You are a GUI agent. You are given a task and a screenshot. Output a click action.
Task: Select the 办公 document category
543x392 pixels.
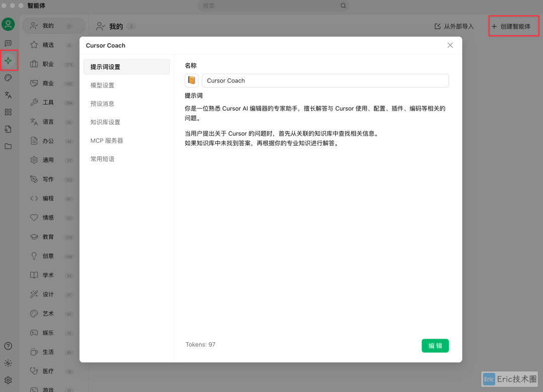click(54, 141)
